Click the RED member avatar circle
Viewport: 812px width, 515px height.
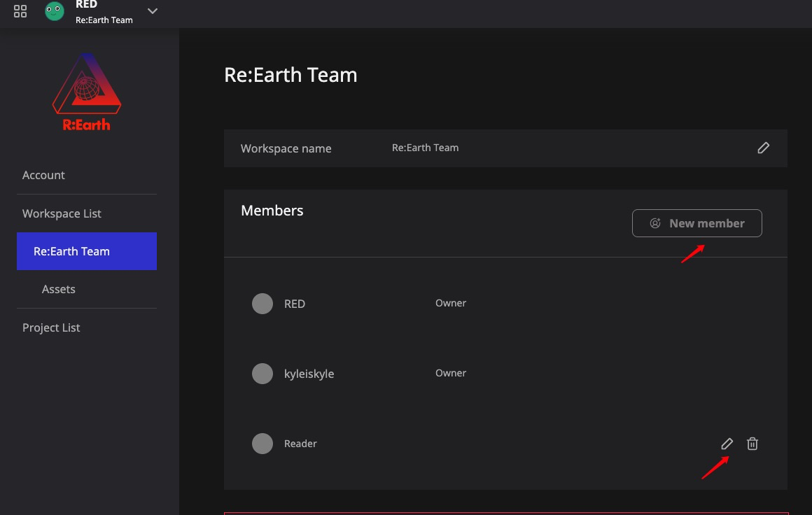(x=262, y=303)
